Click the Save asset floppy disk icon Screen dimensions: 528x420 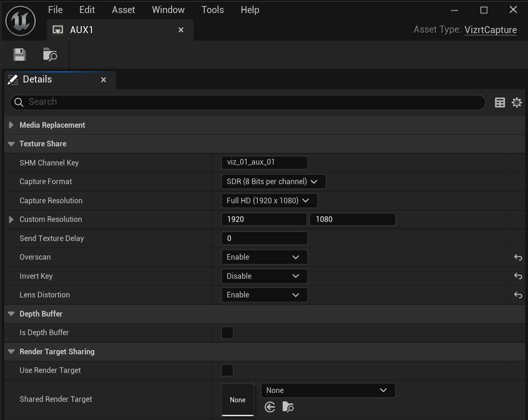tap(20, 55)
